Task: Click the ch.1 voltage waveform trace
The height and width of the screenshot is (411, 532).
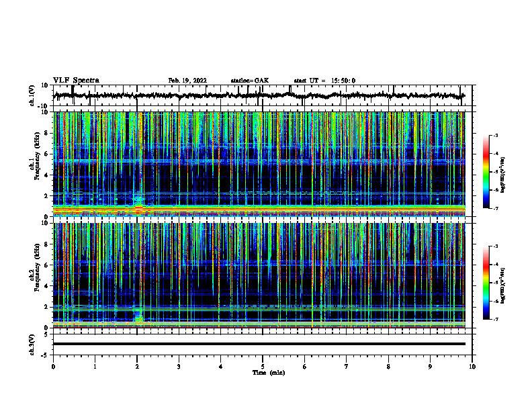Action: pyautogui.click(x=259, y=95)
